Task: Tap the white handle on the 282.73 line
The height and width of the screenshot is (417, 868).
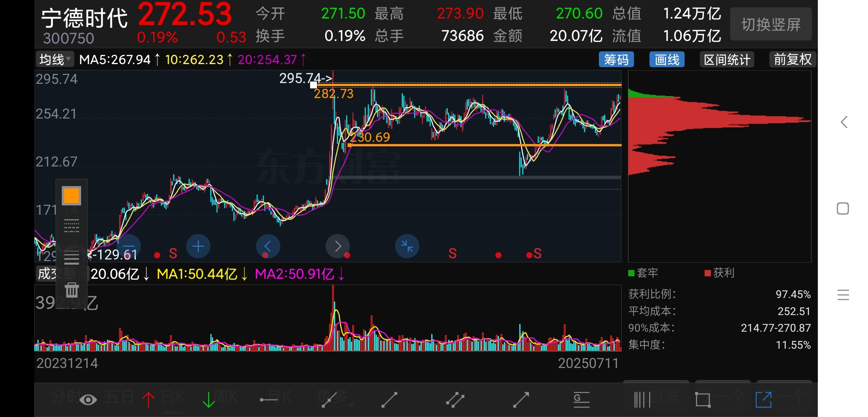Action: 314,85
